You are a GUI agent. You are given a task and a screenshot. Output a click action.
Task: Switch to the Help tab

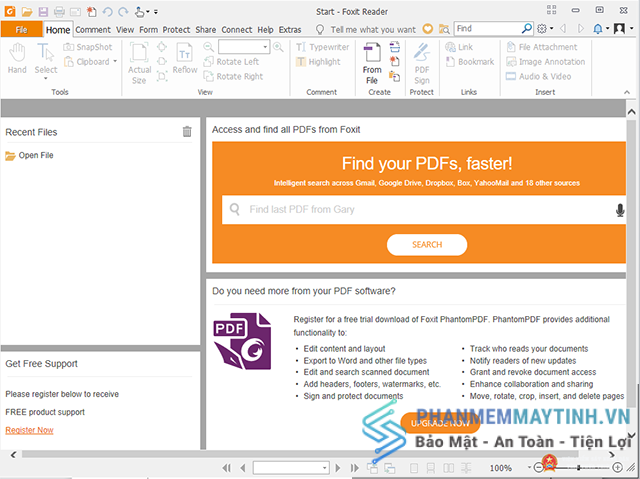[265, 29]
